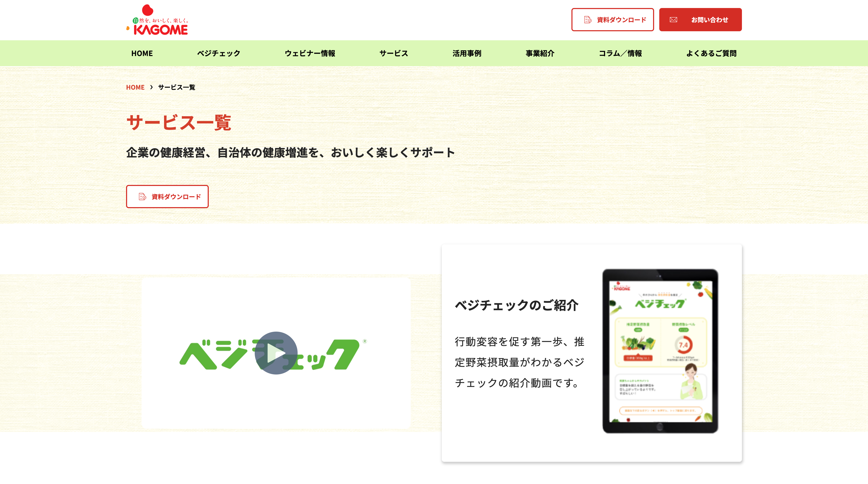Click the envelope icon in お問い合わせ
This screenshot has width=868, height=484.
[x=673, y=20]
